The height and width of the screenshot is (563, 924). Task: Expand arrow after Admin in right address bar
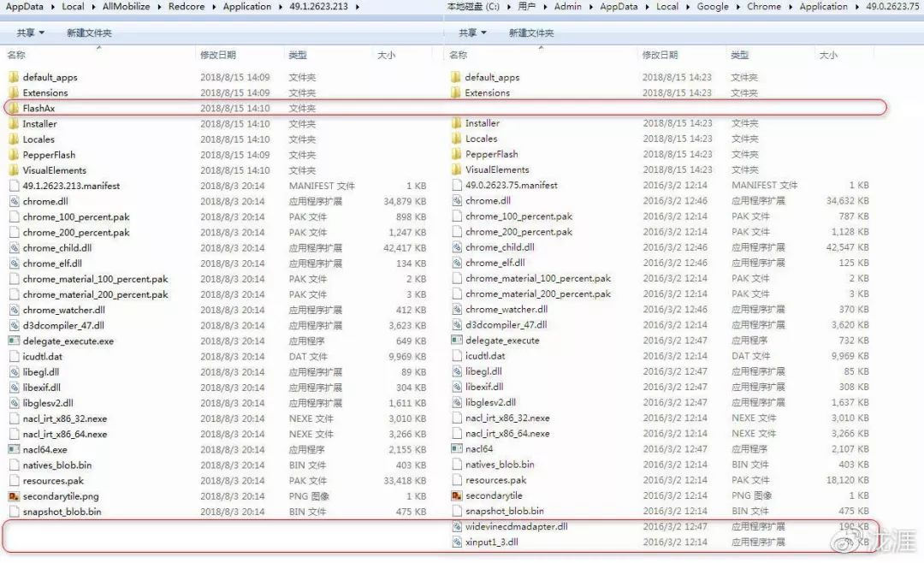591,7
